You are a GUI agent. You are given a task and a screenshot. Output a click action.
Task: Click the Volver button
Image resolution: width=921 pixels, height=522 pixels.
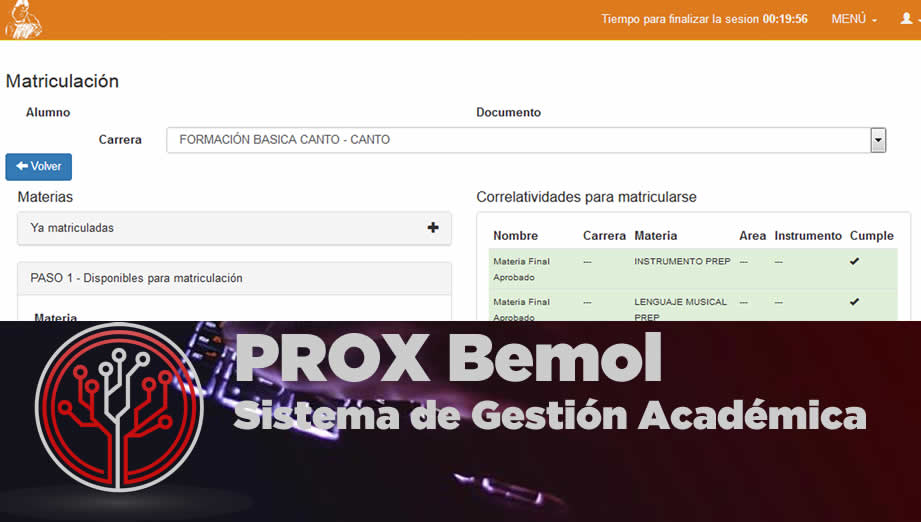[x=39, y=167]
